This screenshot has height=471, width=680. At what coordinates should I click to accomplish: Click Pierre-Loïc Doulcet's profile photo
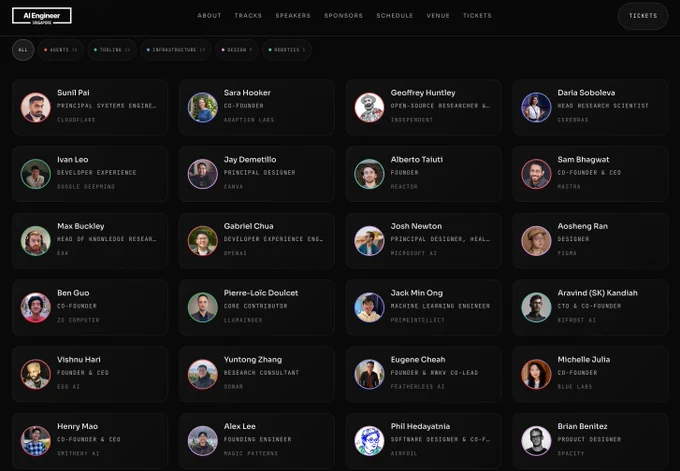click(203, 307)
